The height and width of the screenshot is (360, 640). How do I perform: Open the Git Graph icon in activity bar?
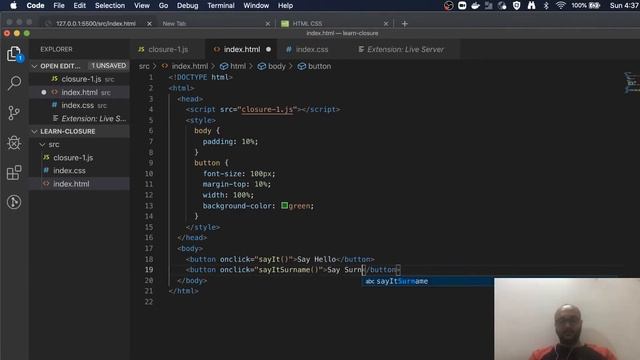click(x=14, y=202)
